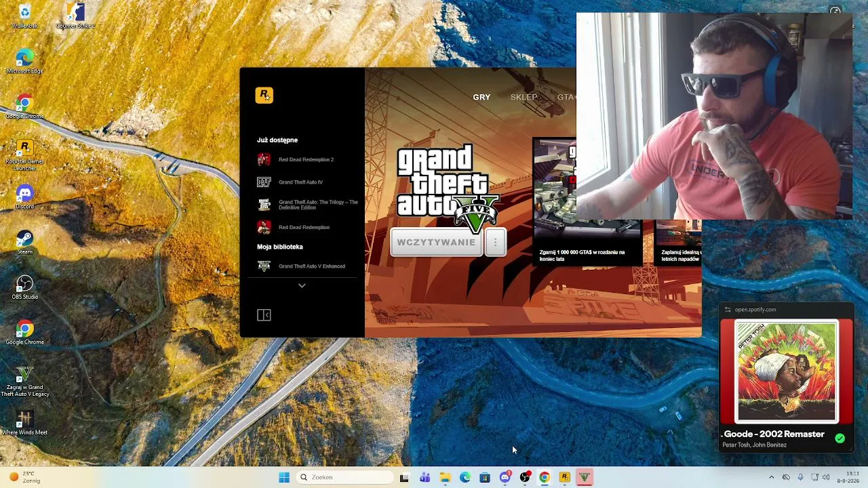Viewport: 868px width, 488px height.
Task: Click the Zoeken taskbar search box
Action: click(345, 477)
